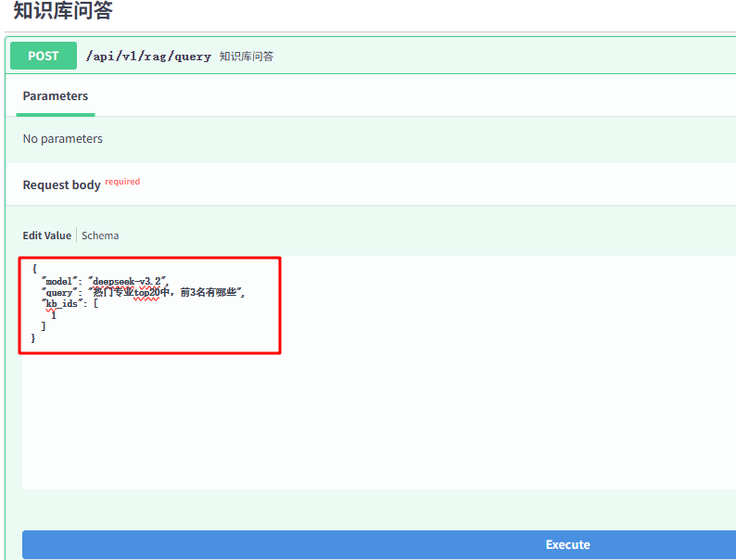Switch to the Edit Value tab
Viewport: 736px width, 560px height.
coord(46,235)
